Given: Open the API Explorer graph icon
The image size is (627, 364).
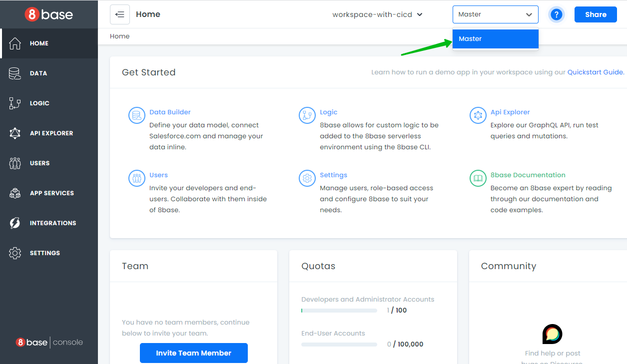Looking at the screenshot, I should 15,133.
